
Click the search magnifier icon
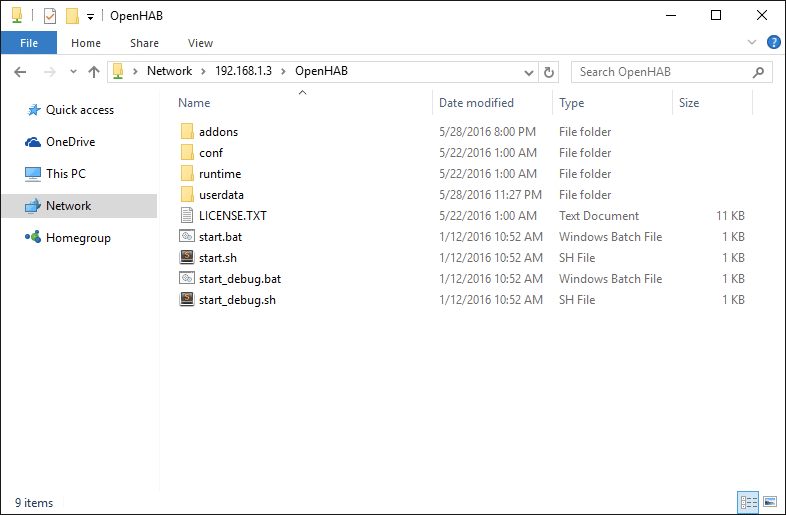758,72
